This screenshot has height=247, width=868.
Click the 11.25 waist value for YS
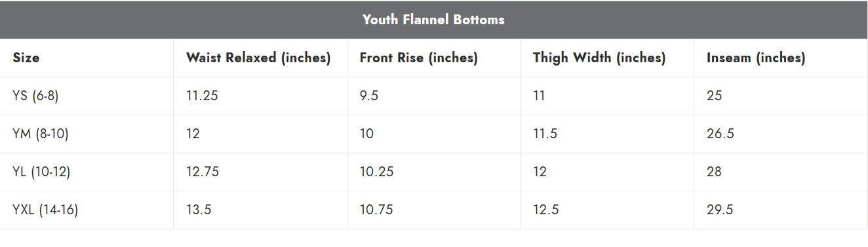[202, 96]
